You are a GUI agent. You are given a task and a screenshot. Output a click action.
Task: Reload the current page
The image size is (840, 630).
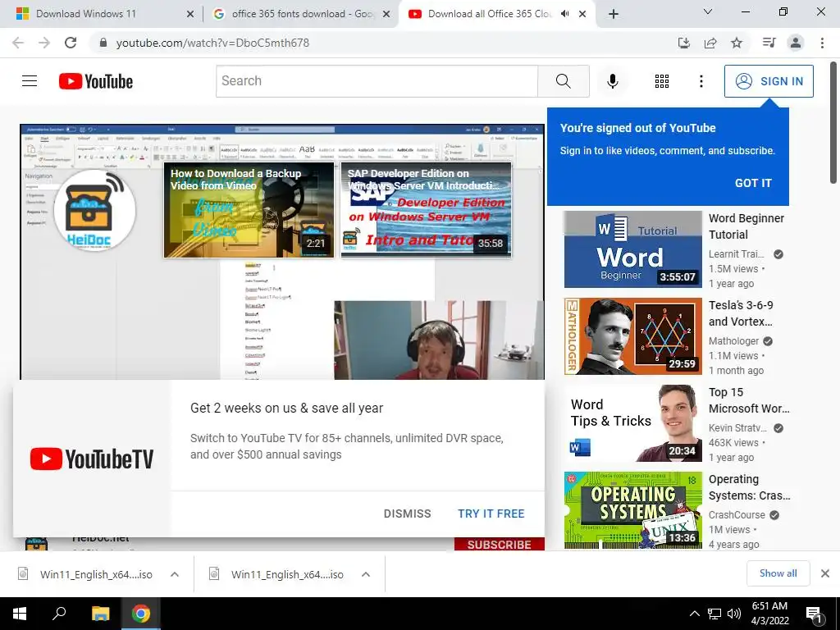(71, 43)
